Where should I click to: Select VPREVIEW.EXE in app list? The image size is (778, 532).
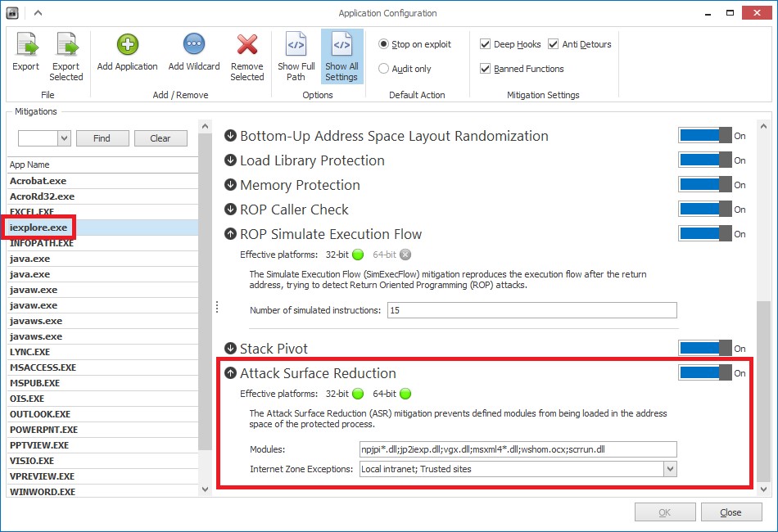point(102,476)
